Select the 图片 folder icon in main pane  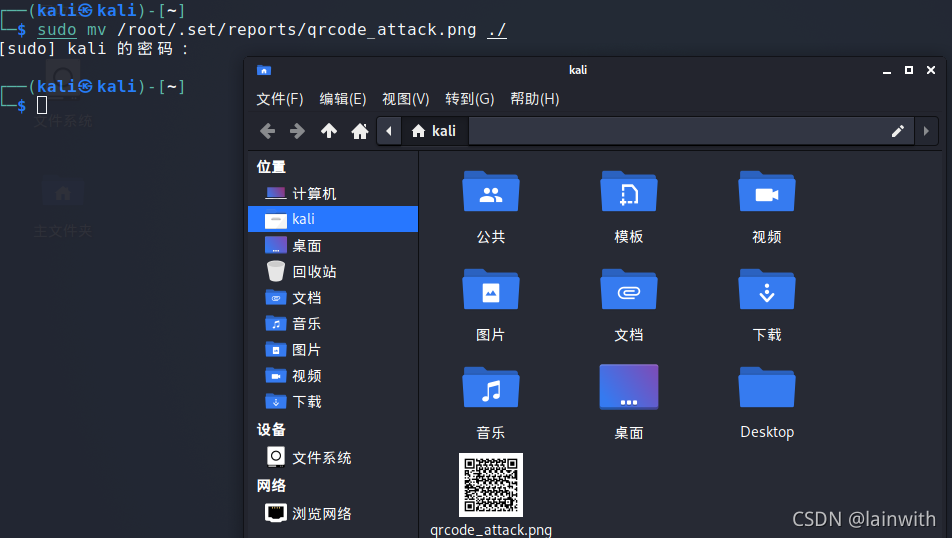click(491, 290)
